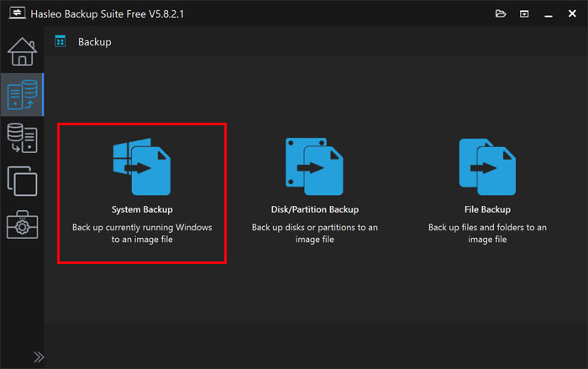Viewport: 588px width, 369px height.
Task: Close the Hasleo Backup Suite window
Action: [572, 14]
